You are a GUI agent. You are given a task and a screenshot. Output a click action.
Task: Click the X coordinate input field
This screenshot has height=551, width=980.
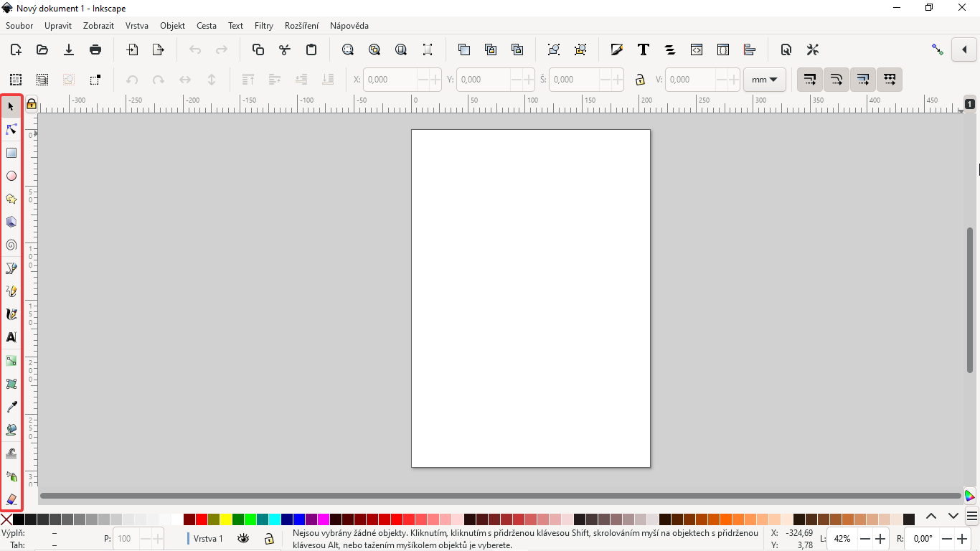[x=390, y=80]
